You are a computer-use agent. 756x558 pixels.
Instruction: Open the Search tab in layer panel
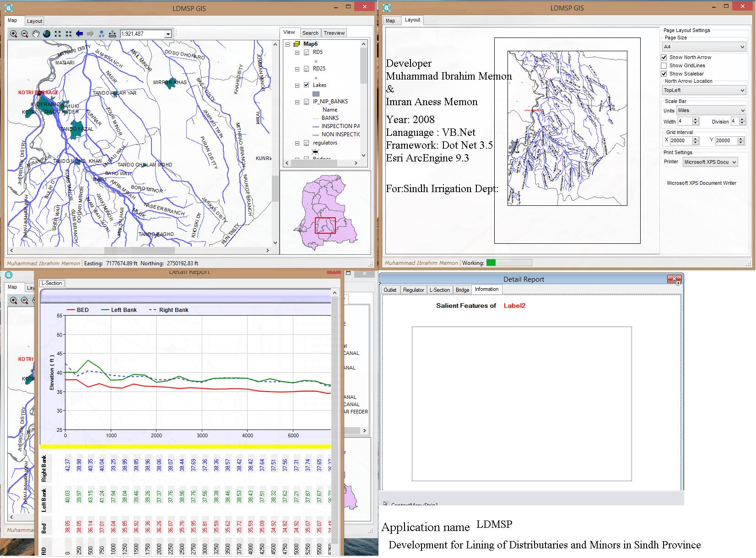pos(310,33)
